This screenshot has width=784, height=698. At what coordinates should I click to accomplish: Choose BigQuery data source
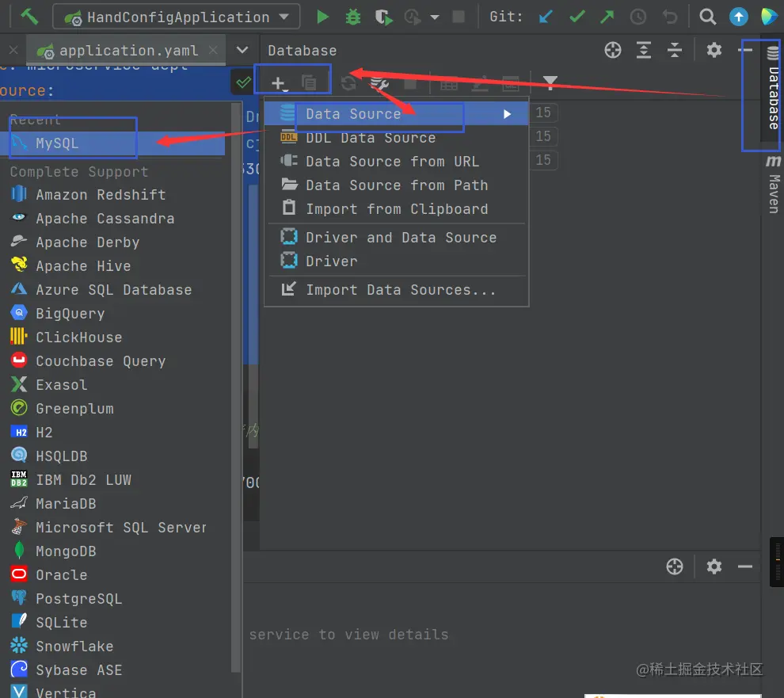pos(112,313)
